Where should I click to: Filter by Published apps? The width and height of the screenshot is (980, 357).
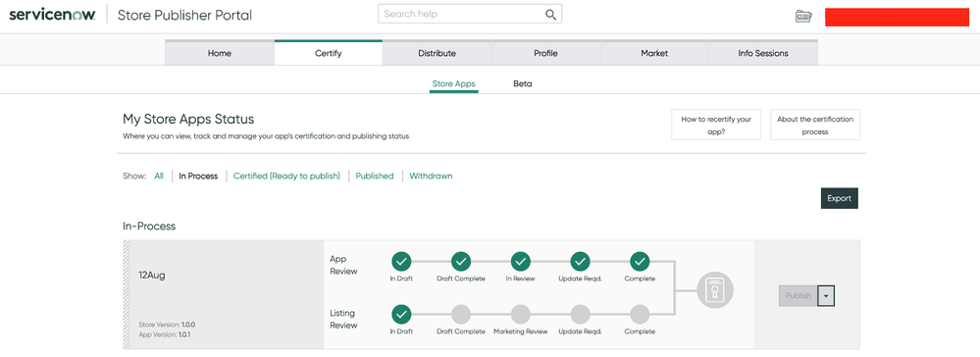(375, 177)
